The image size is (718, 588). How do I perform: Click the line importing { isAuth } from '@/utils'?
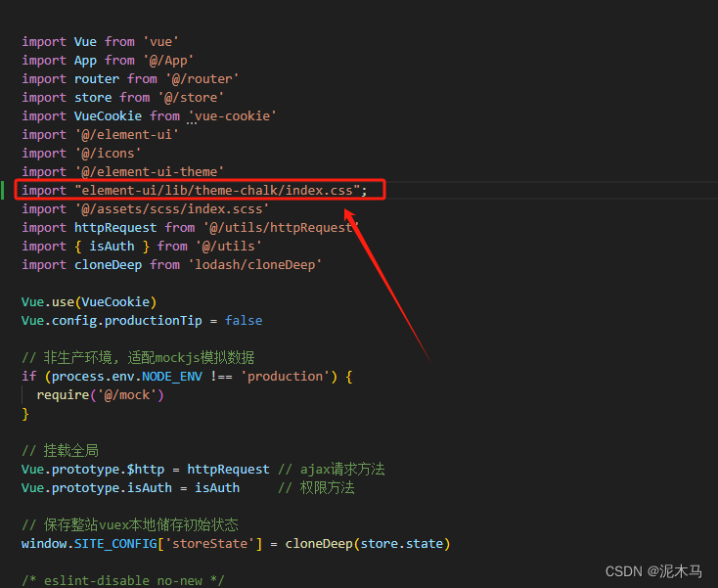coord(142,246)
